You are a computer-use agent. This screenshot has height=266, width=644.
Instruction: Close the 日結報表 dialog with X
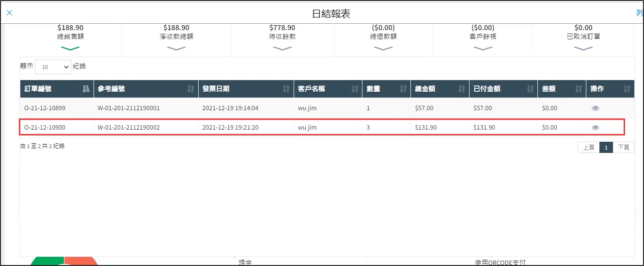[9, 13]
